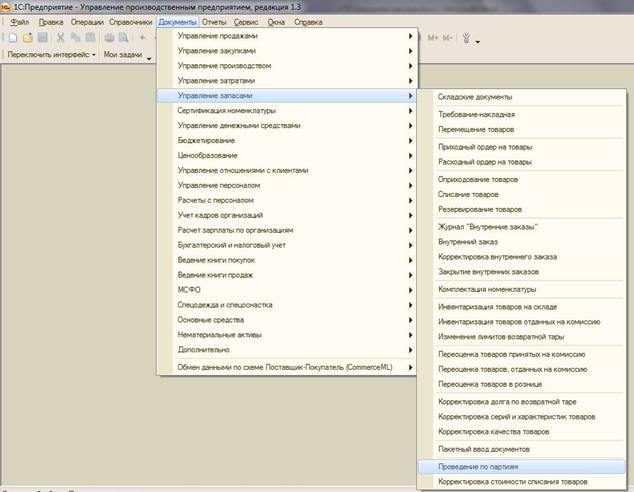This screenshot has height=492, width=634.
Task: Open Корректировка качества товаров
Action: (x=522, y=432)
